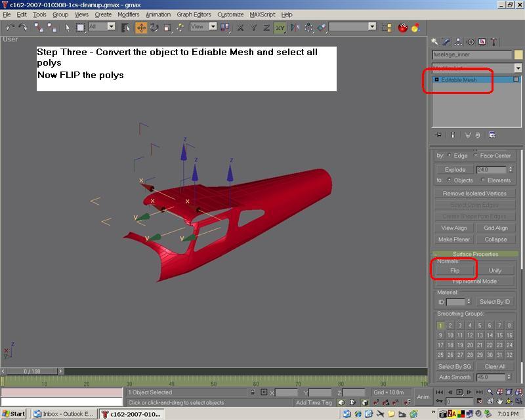Pick the Select Object arrow tool
The width and height of the screenshot is (525, 420).
pos(68,28)
